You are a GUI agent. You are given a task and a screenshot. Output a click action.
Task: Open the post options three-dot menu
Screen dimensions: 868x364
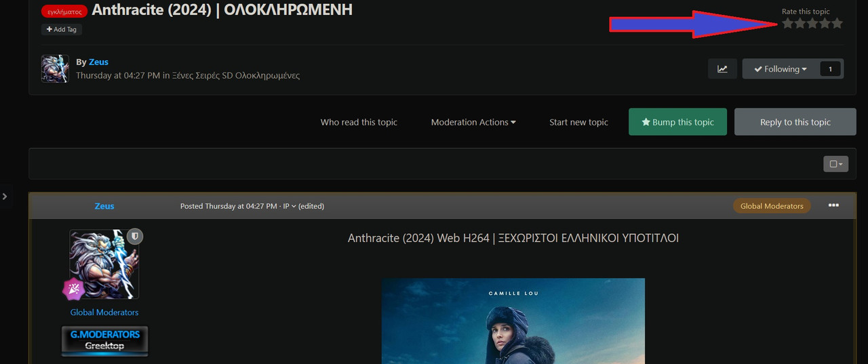[x=833, y=205]
